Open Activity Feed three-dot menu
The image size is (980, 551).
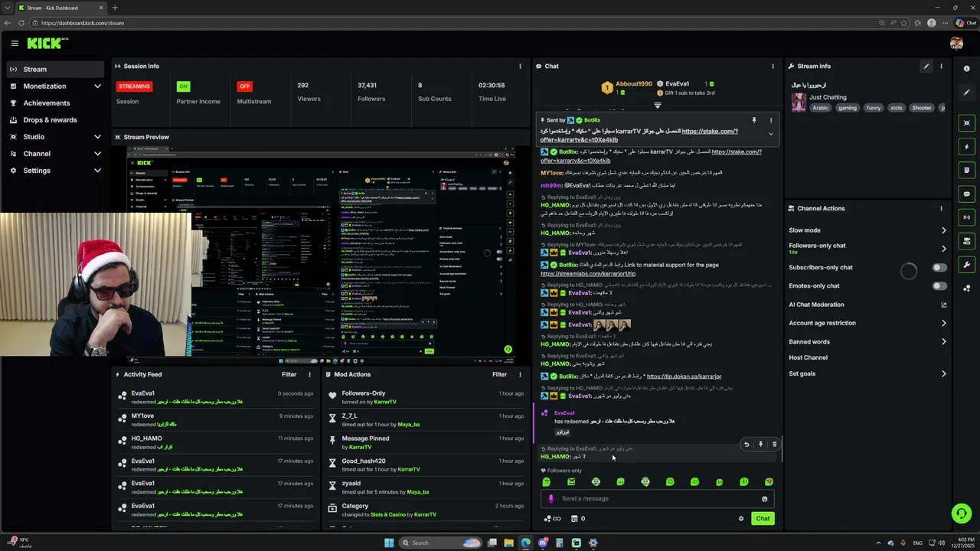click(309, 374)
